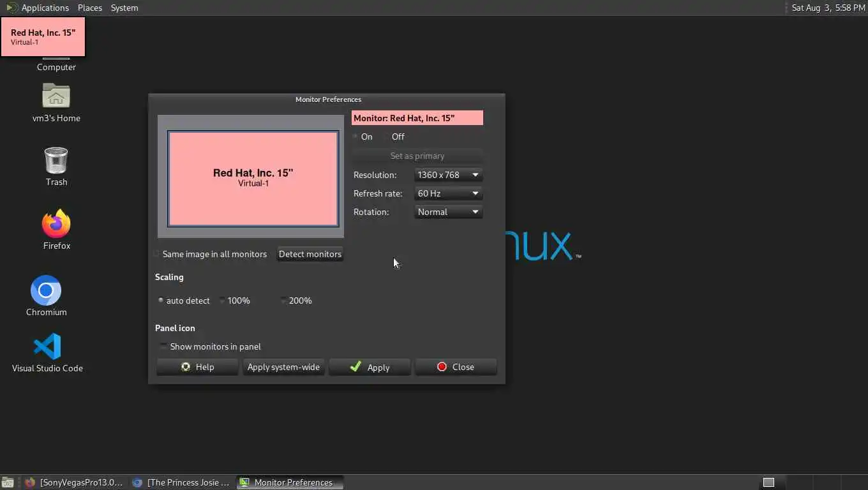Open the Refresh rate dropdown
Viewport: 868px width, 490px height.
tap(448, 193)
